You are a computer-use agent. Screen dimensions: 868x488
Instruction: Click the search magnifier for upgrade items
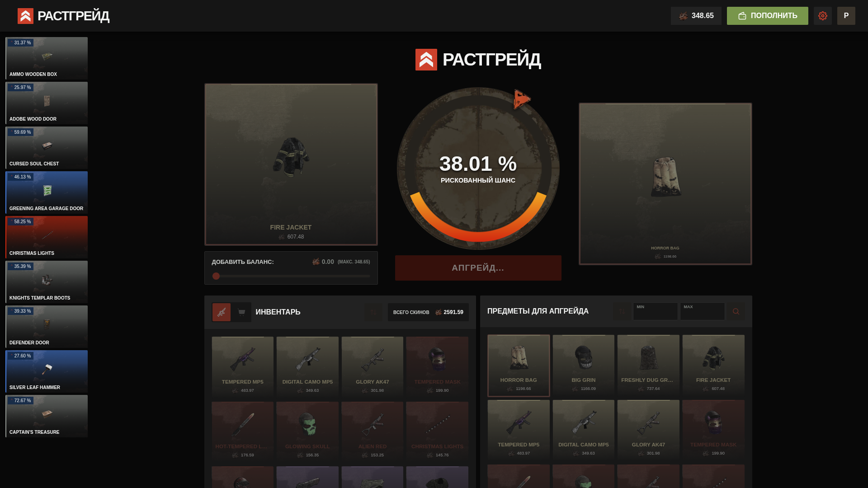pyautogui.click(x=736, y=311)
